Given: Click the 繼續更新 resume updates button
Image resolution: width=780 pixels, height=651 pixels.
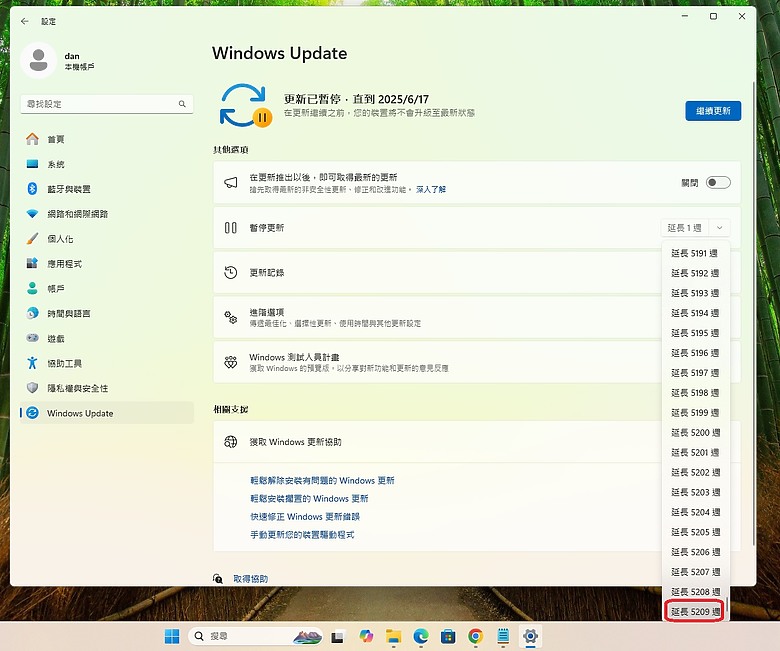Looking at the screenshot, I should [x=713, y=111].
